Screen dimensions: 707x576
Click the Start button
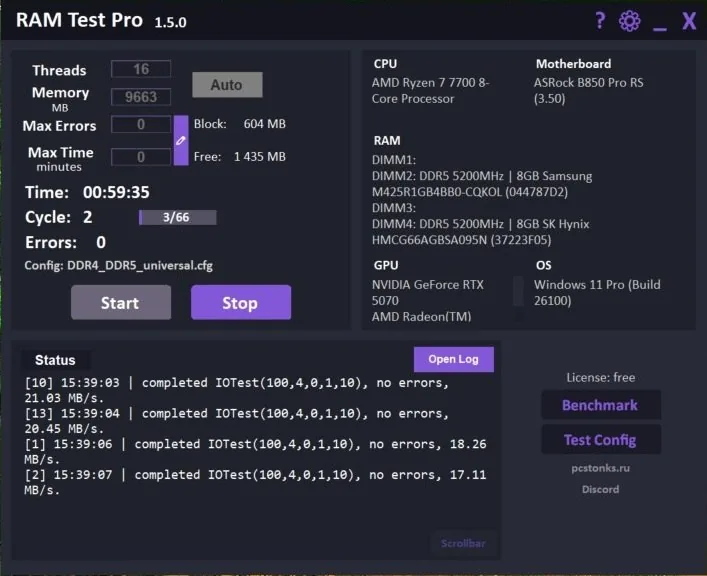[x=121, y=302]
